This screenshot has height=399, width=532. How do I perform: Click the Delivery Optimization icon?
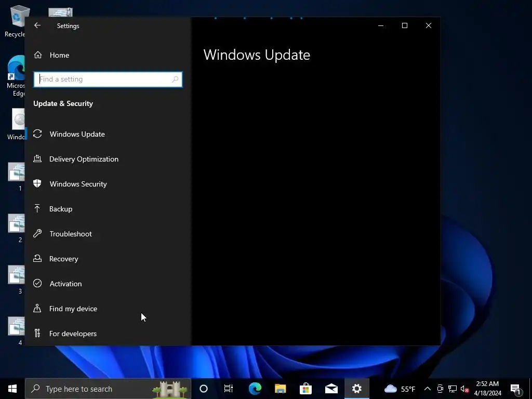click(x=37, y=158)
